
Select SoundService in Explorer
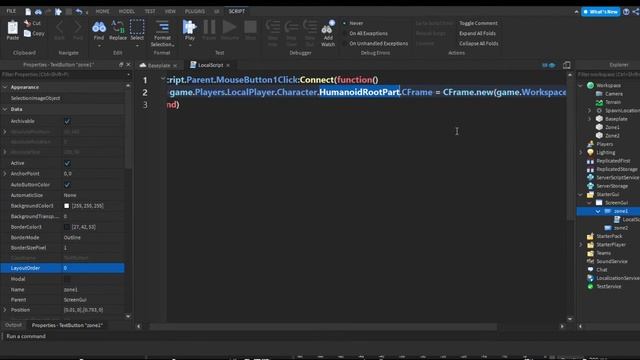pos(611,261)
